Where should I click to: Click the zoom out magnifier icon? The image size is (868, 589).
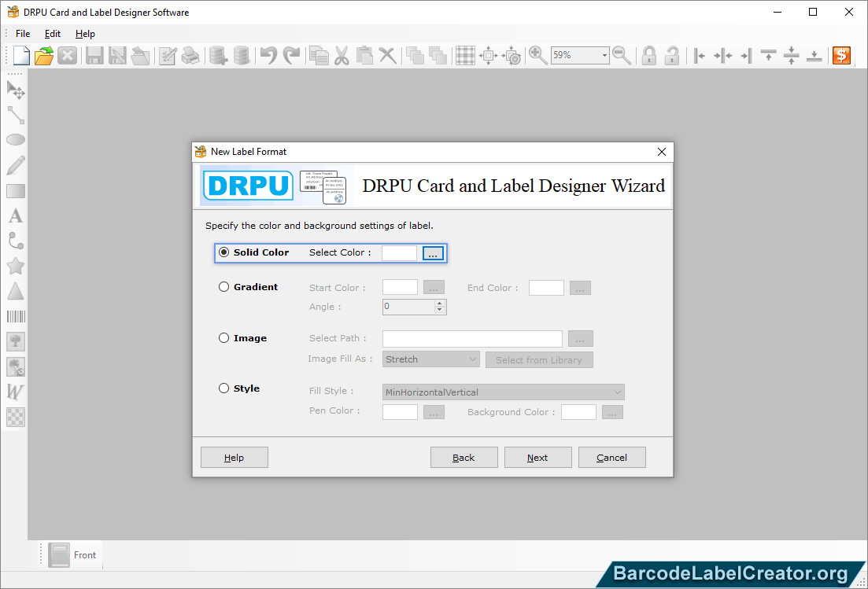tap(622, 55)
